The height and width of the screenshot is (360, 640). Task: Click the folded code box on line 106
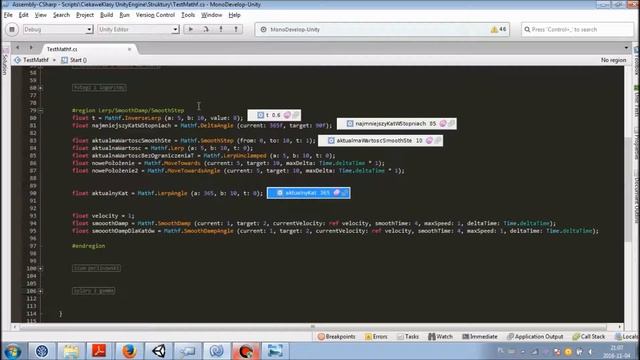pyautogui.click(x=93, y=291)
